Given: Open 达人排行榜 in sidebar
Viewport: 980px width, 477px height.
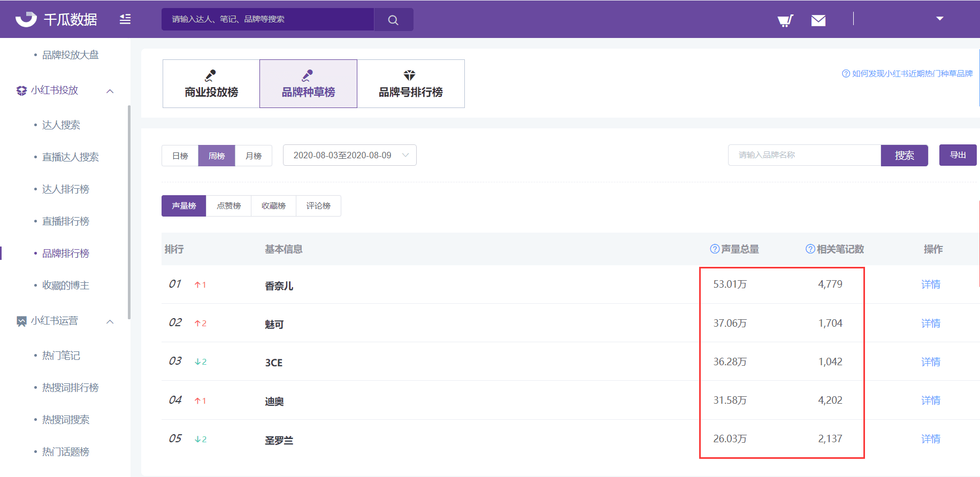Looking at the screenshot, I should click(x=66, y=189).
